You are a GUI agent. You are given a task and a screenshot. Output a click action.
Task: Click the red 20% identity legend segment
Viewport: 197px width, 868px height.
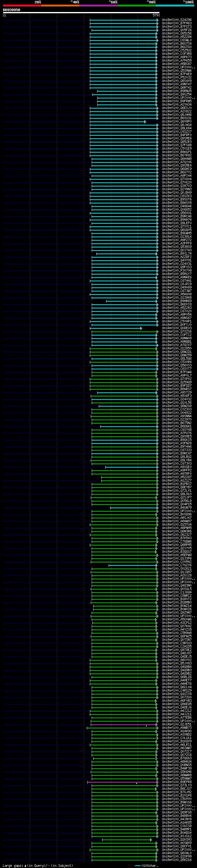coord(22,6)
